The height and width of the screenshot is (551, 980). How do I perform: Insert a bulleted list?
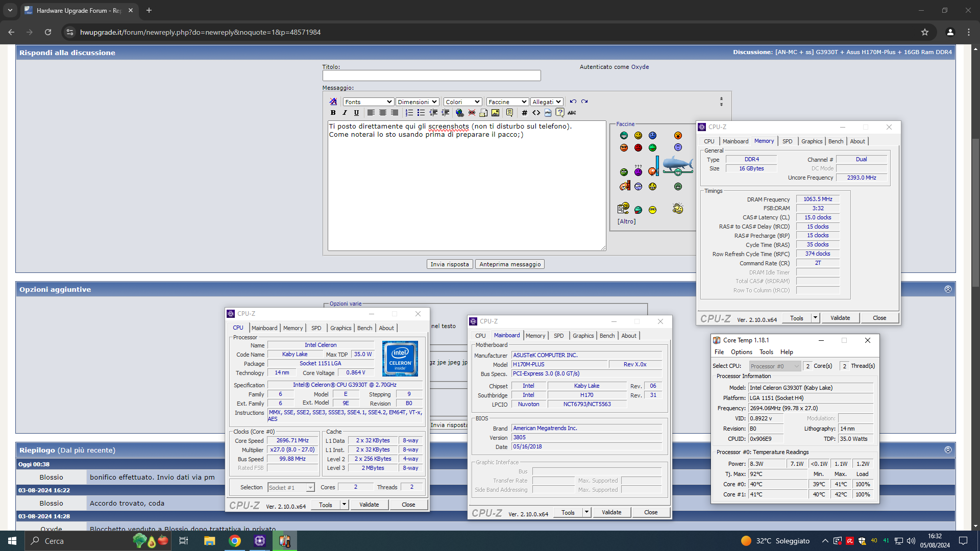tap(421, 113)
